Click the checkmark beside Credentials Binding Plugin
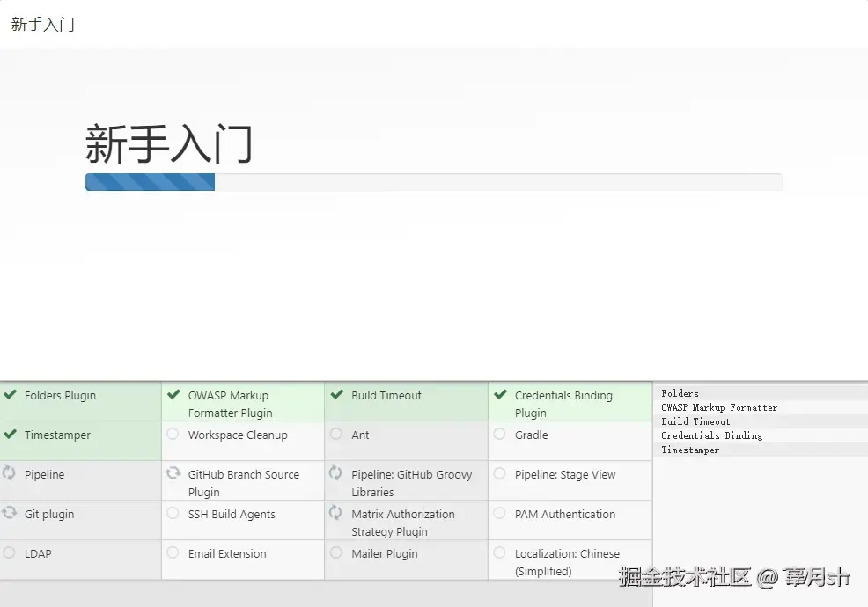The width and height of the screenshot is (868, 607). click(499, 395)
